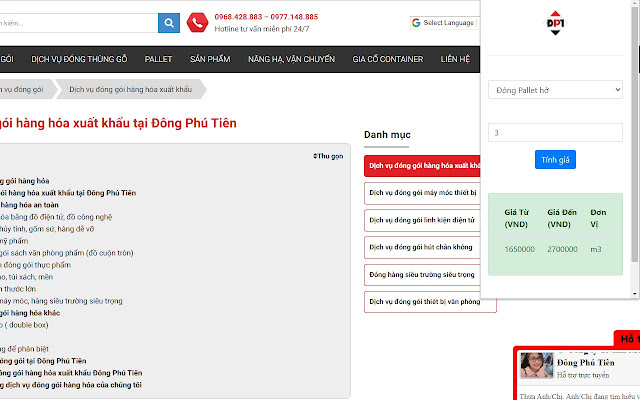Click TOC link mỹ phẩm
Screen dimensions: 640x400
14,241
